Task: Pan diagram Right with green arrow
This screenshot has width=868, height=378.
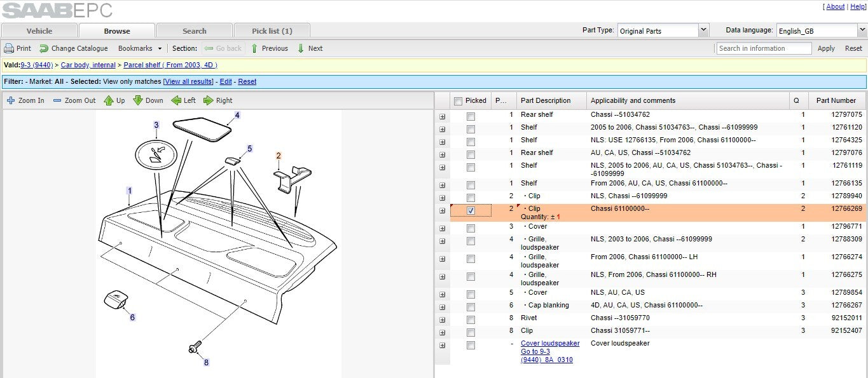Action: (208, 100)
